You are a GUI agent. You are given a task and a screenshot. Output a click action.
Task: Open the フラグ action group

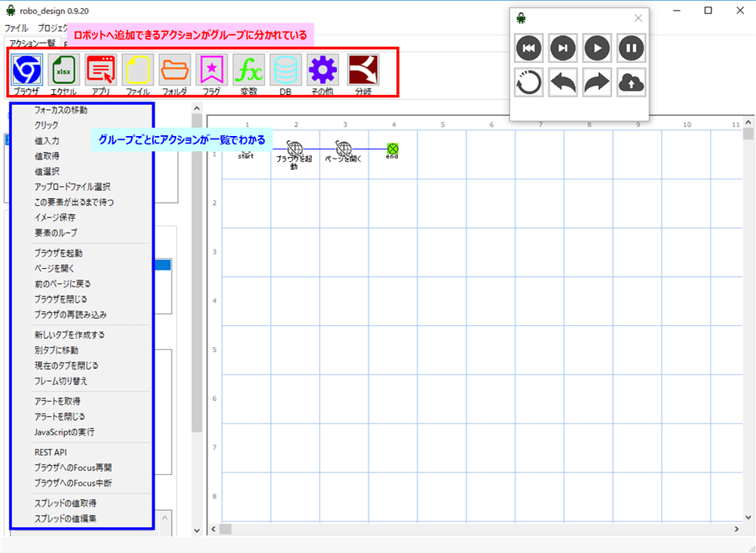coord(212,71)
